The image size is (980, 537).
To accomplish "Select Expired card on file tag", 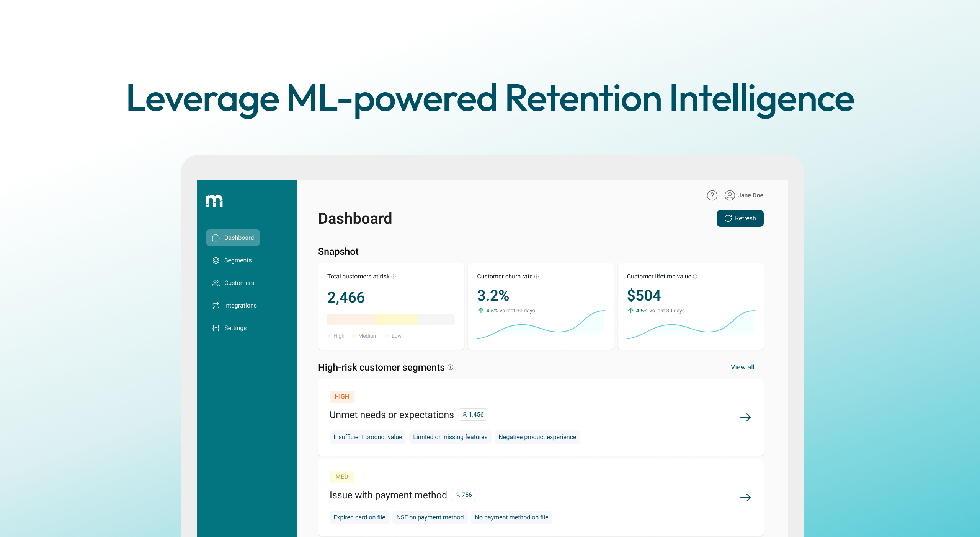I will (x=359, y=517).
